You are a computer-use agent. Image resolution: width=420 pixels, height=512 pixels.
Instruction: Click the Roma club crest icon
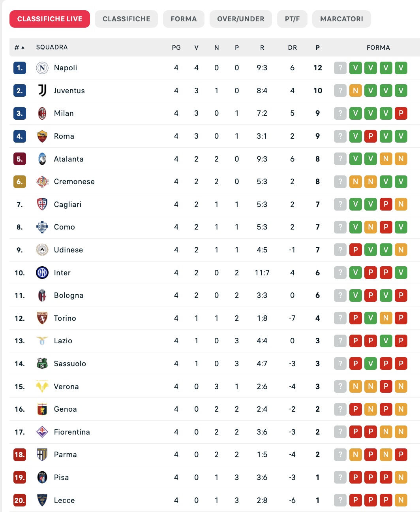[x=42, y=136]
